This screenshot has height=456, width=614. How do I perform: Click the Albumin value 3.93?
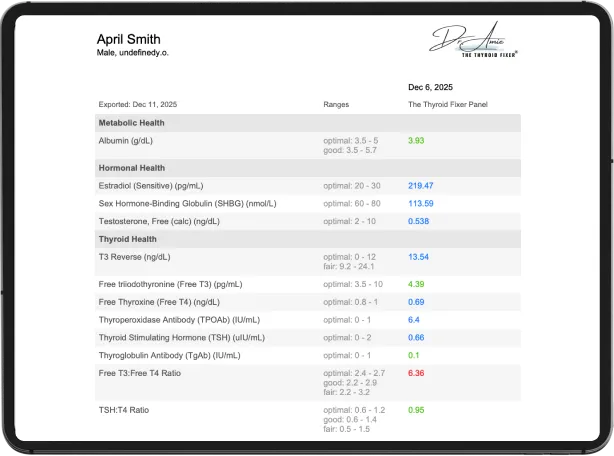(x=416, y=141)
